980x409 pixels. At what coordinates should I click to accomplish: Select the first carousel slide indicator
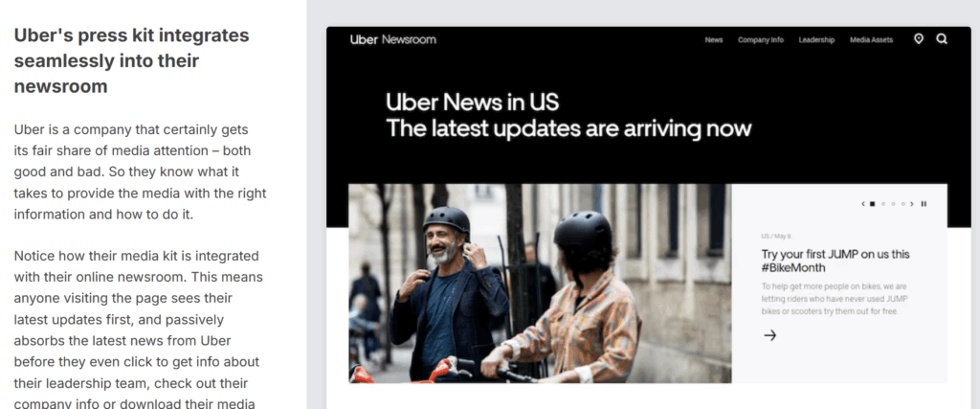[x=873, y=204]
